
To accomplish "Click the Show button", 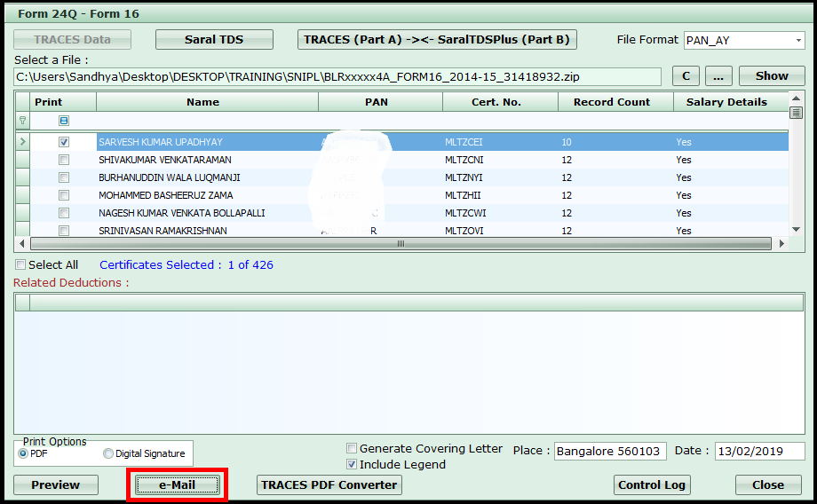I will click(x=772, y=76).
